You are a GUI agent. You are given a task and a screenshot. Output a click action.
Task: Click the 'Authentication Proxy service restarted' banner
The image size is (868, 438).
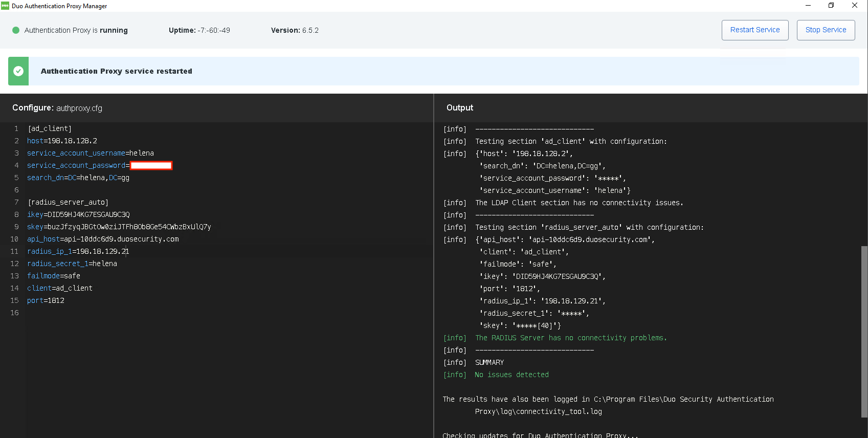[117, 71]
